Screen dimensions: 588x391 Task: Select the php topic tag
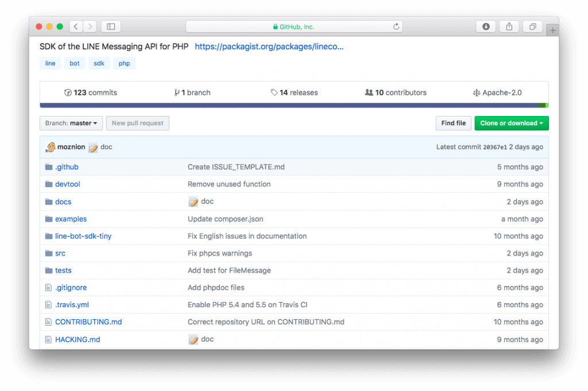point(124,63)
